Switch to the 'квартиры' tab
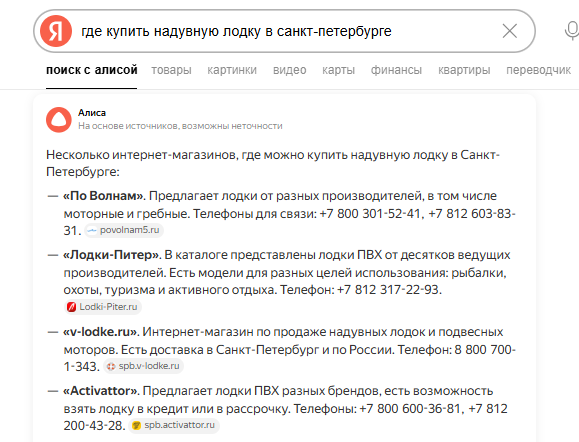This screenshot has width=579, height=442. pos(464,70)
